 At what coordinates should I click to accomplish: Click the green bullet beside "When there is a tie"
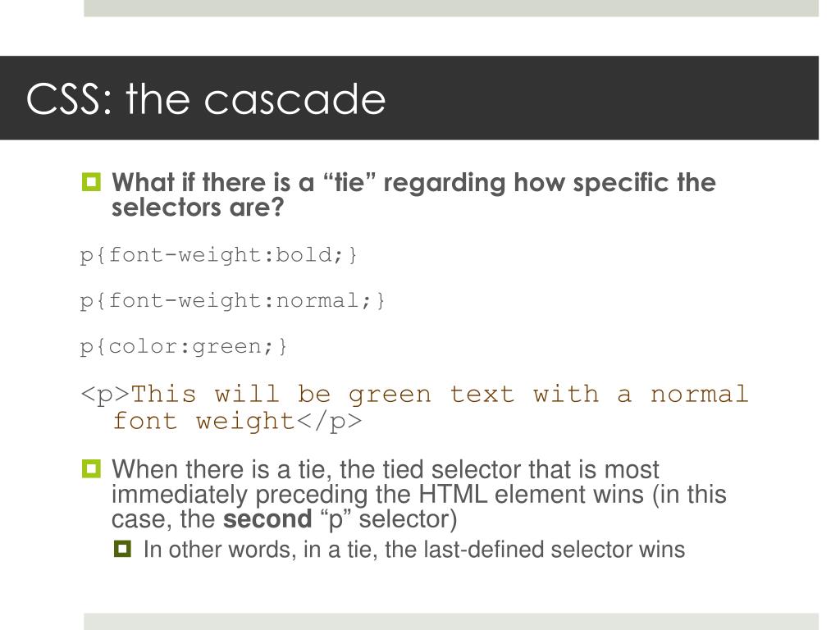[x=91, y=468]
